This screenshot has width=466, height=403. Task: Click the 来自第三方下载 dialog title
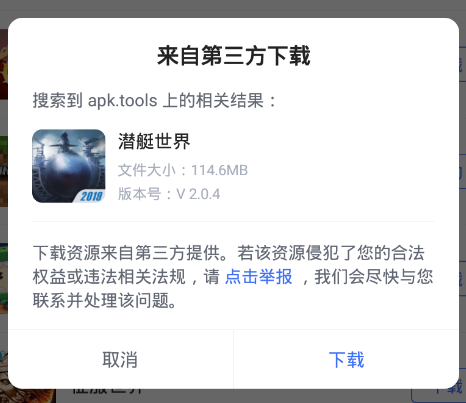tap(233, 56)
